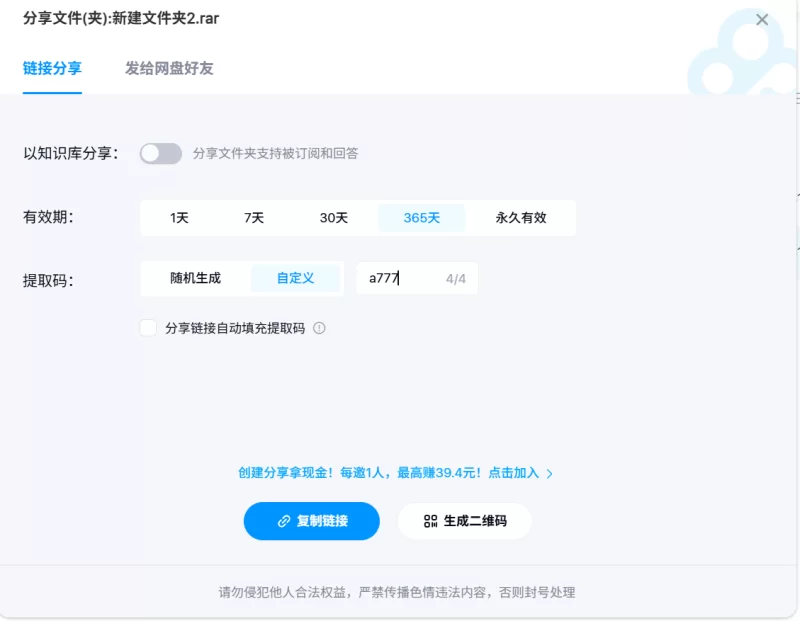Close the share file dialog
The image size is (800, 621).
pos(762,20)
